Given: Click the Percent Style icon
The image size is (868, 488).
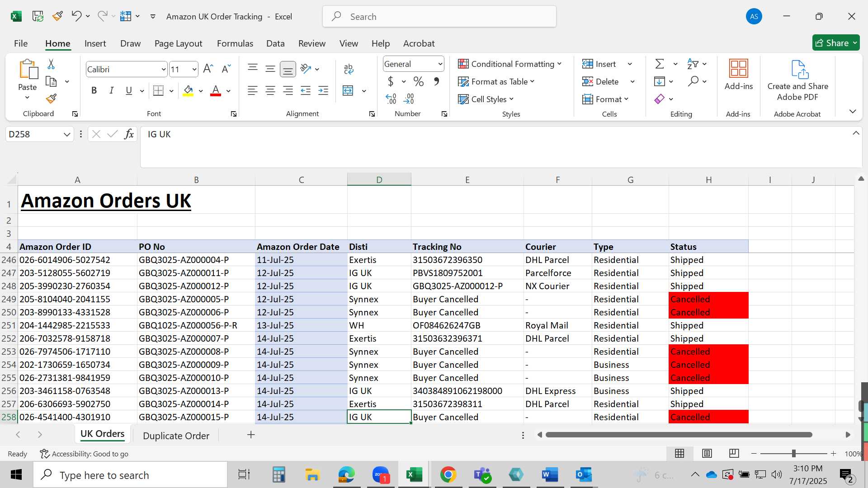Looking at the screenshot, I should [x=419, y=81].
